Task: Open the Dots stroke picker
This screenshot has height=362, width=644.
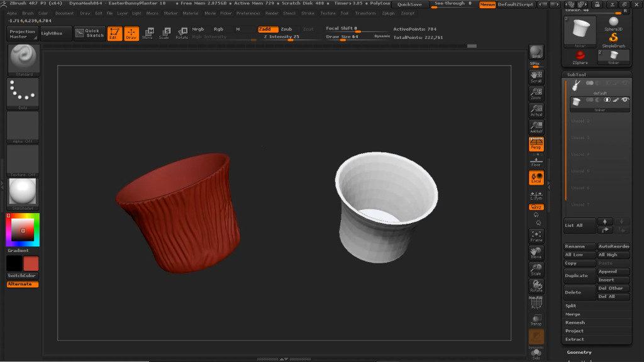Action: [23, 94]
